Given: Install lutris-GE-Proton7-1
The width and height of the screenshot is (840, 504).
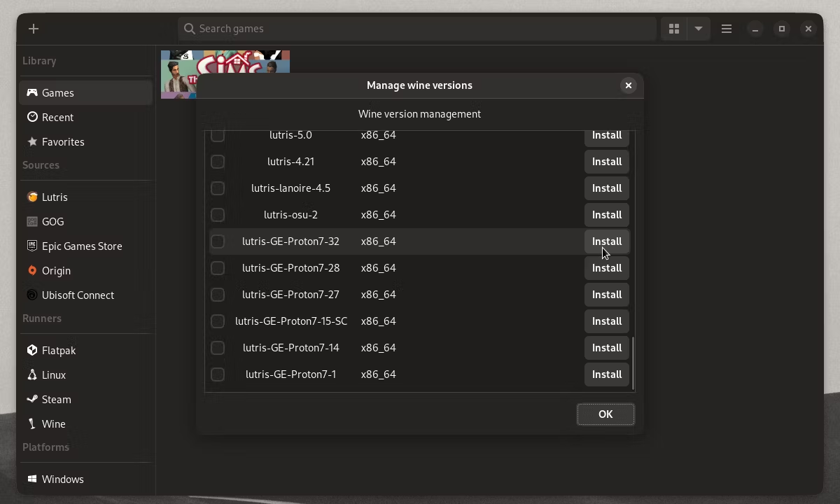Looking at the screenshot, I should pyautogui.click(x=607, y=374).
